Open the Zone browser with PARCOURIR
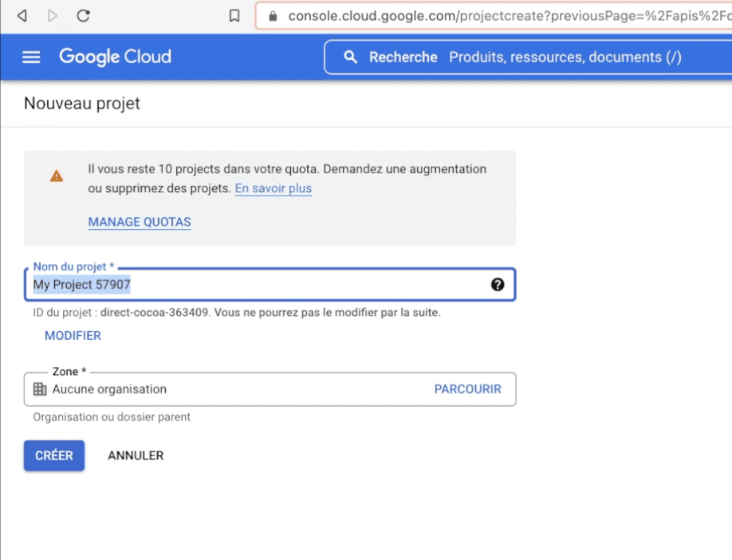732x560 pixels. pos(469,389)
